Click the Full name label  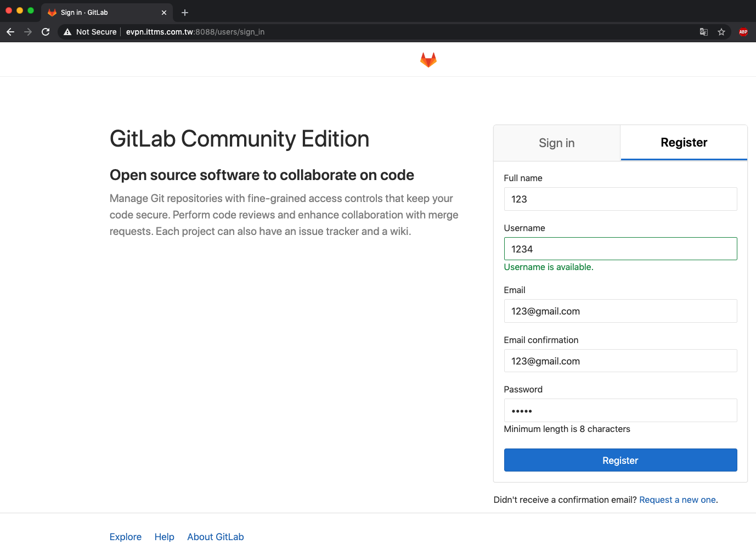pyautogui.click(x=523, y=178)
